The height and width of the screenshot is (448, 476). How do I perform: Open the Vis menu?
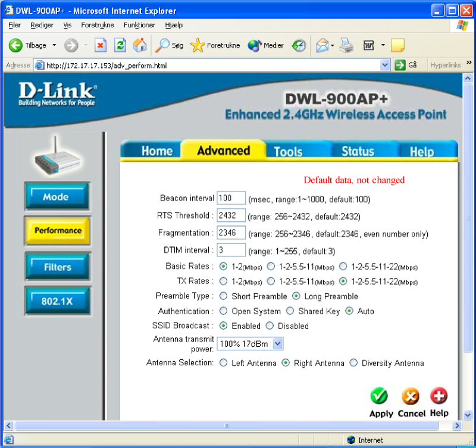(x=67, y=25)
